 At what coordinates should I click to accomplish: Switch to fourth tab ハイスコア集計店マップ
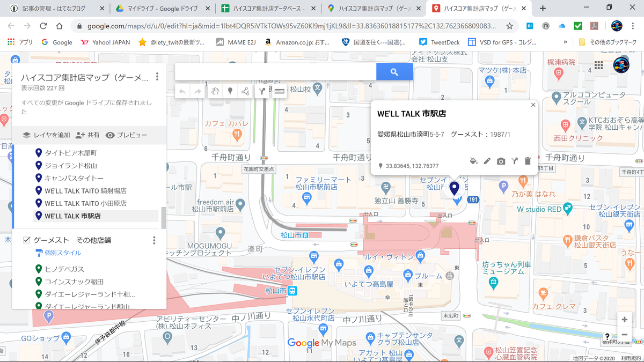pos(374,9)
